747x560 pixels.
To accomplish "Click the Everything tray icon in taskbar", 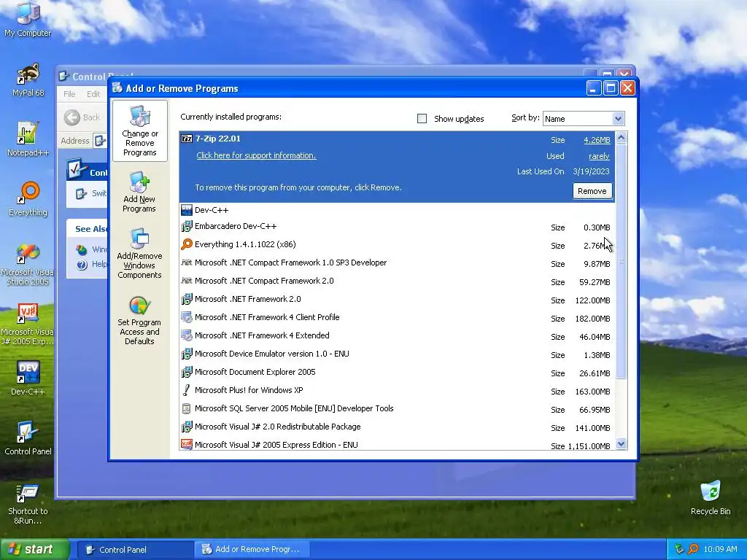I will coord(693,550).
